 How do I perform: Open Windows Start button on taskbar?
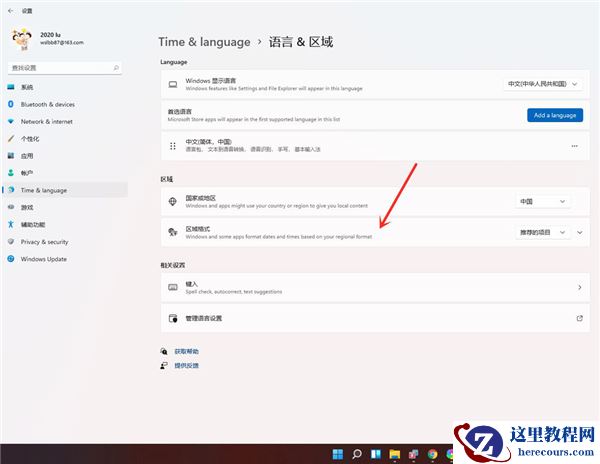pos(338,454)
